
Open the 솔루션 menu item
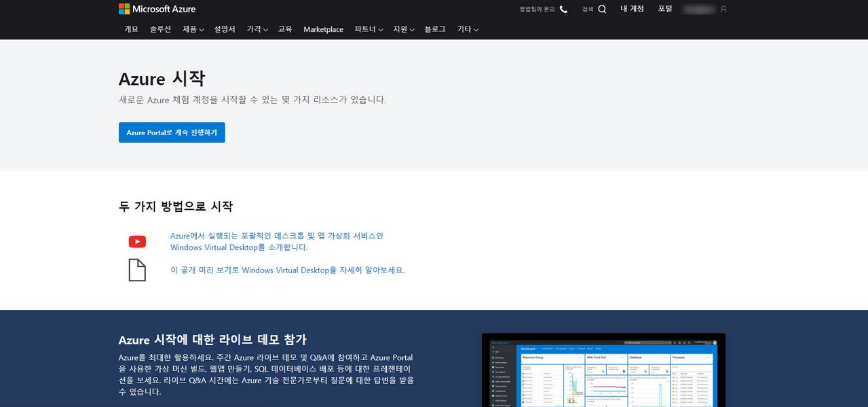(x=160, y=29)
